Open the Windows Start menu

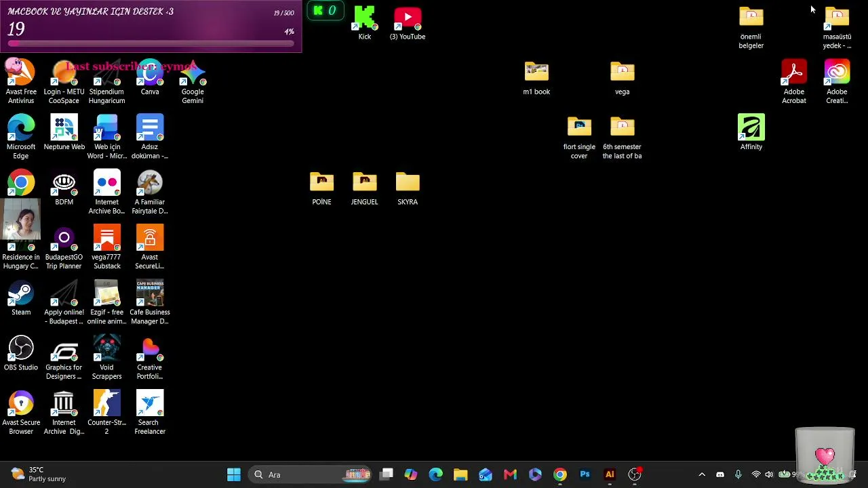click(x=234, y=474)
